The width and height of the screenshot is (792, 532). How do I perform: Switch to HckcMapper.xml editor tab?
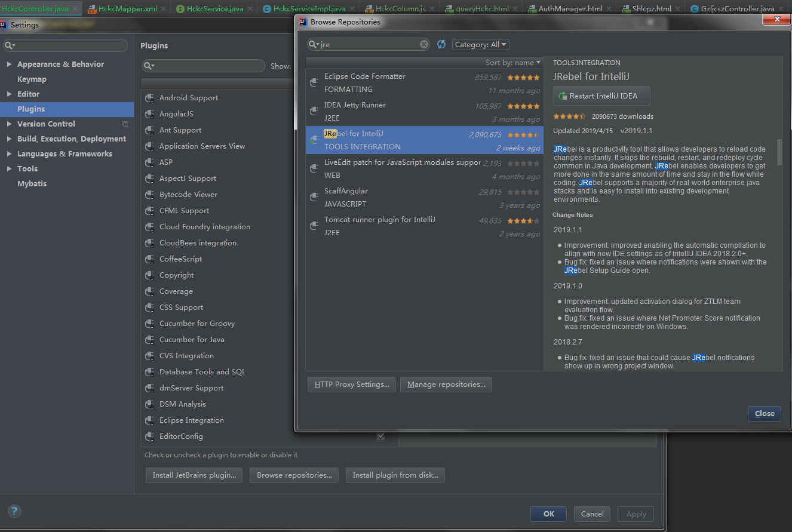coord(128,9)
